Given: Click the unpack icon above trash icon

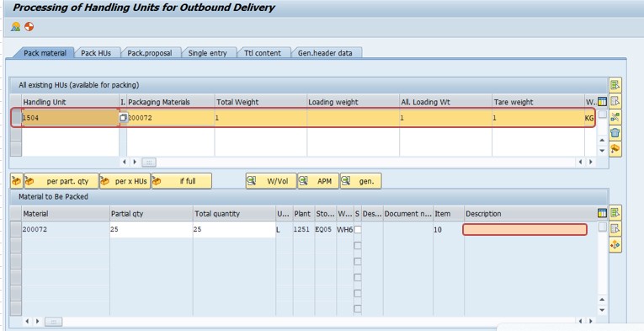Looking at the screenshot, I should pos(615,117).
